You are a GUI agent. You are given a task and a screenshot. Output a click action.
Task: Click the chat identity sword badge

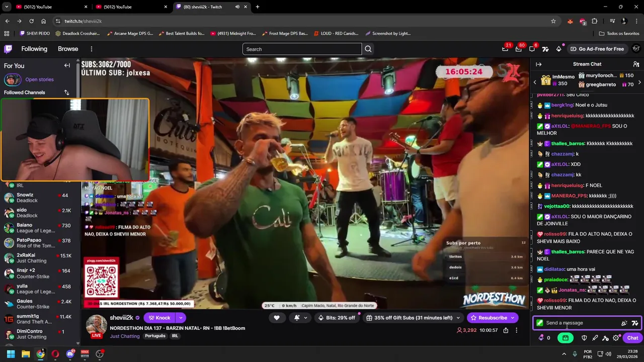click(x=540, y=323)
